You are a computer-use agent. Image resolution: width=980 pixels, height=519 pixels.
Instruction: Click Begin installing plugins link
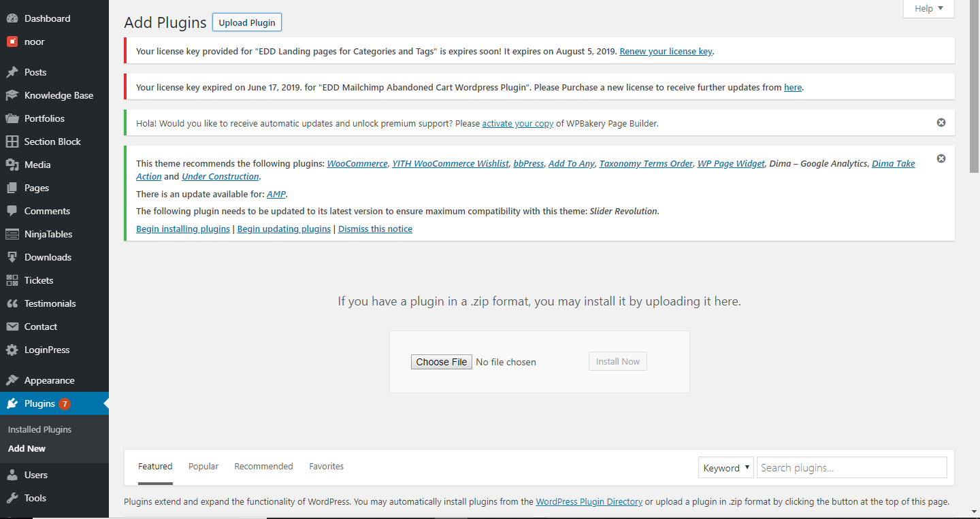(x=183, y=229)
